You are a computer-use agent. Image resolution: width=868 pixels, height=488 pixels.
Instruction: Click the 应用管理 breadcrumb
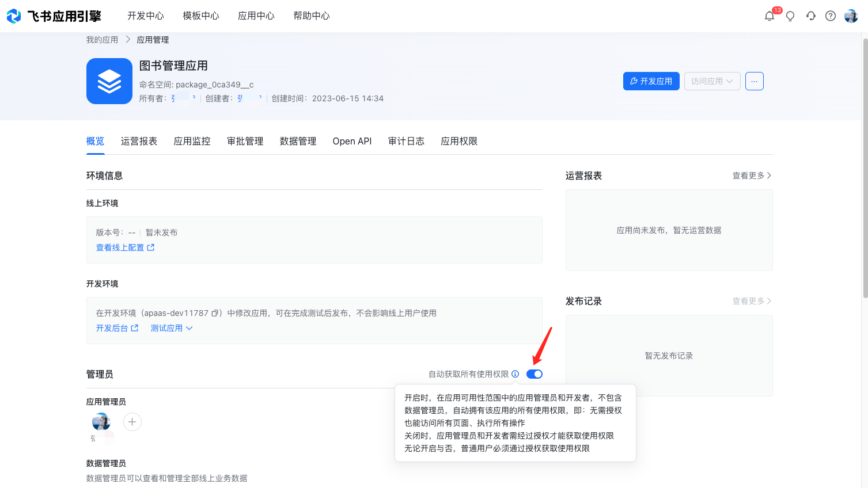(x=153, y=40)
